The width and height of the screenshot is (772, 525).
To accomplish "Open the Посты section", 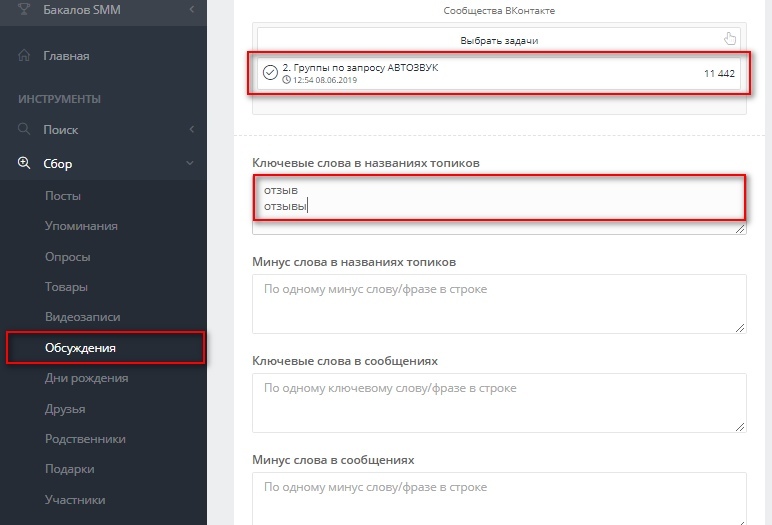I will click(x=63, y=196).
